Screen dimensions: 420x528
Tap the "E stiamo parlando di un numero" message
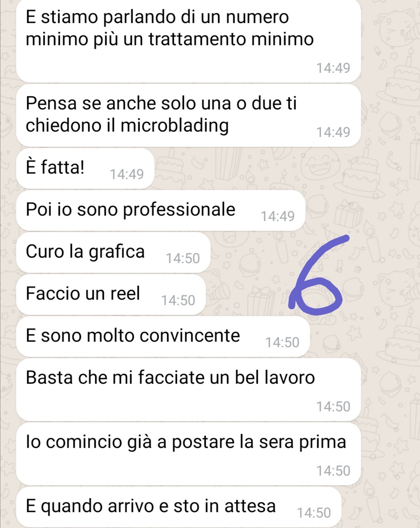click(189, 40)
